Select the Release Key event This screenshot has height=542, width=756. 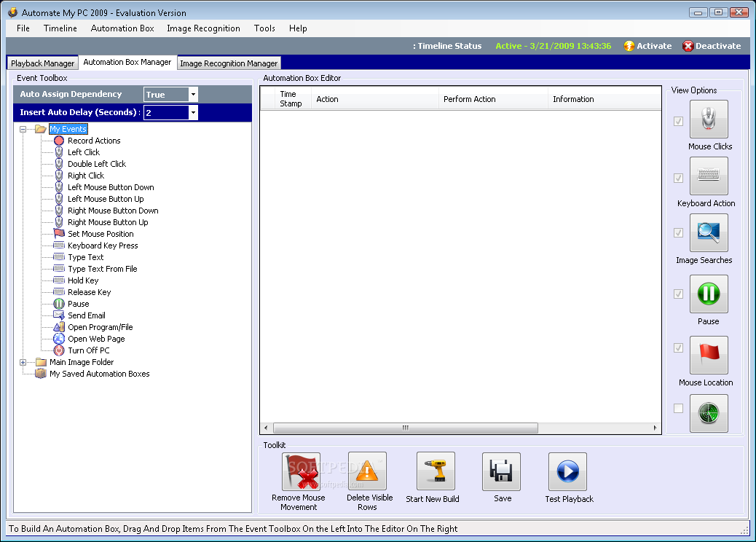[x=89, y=292]
